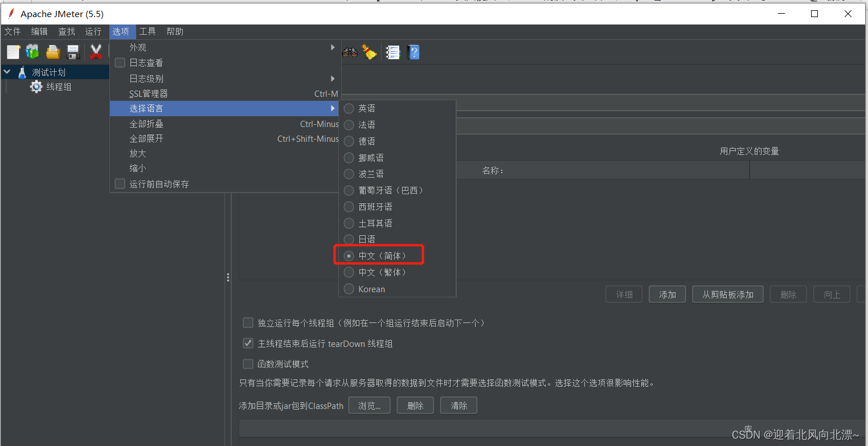This screenshot has width=868, height=446.
Task: Choose 全部展开 menu entry
Action: 226,138
